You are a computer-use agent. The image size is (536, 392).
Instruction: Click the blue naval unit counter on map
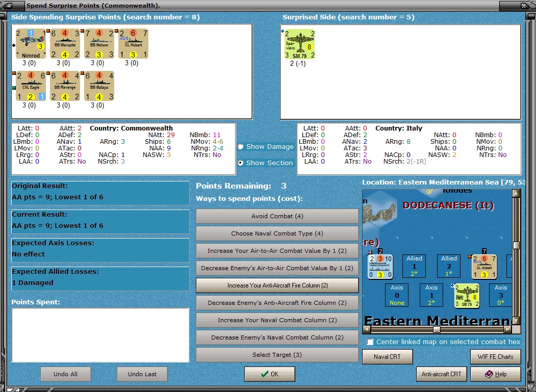click(380, 267)
